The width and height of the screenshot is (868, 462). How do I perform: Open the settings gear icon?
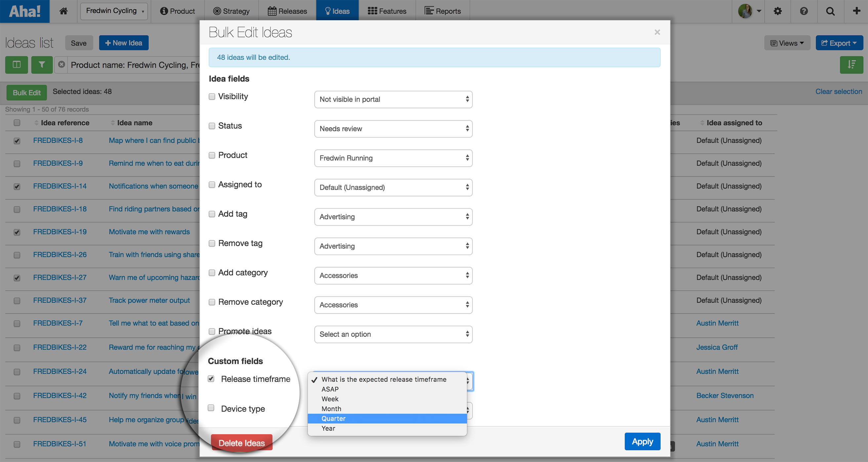(x=777, y=11)
